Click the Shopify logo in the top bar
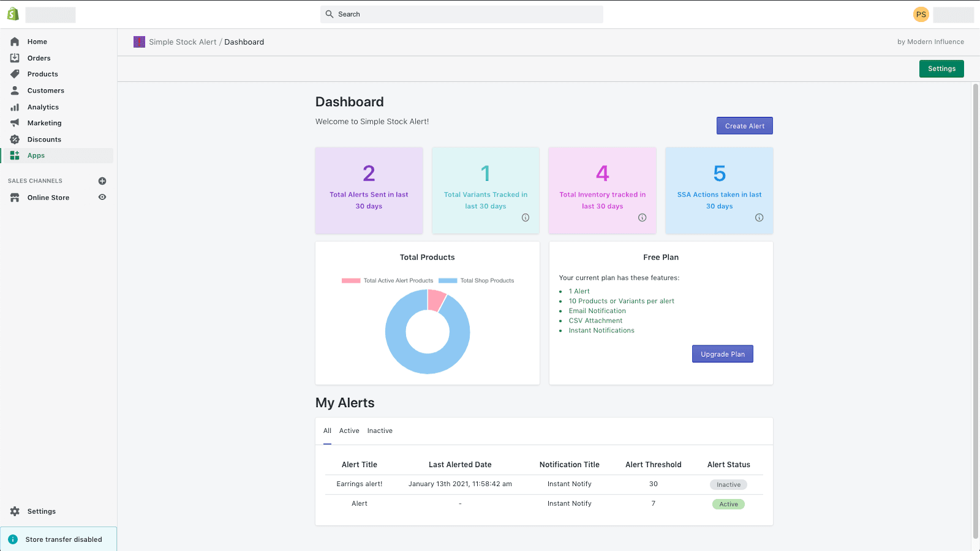The width and height of the screenshot is (980, 551). (12, 13)
